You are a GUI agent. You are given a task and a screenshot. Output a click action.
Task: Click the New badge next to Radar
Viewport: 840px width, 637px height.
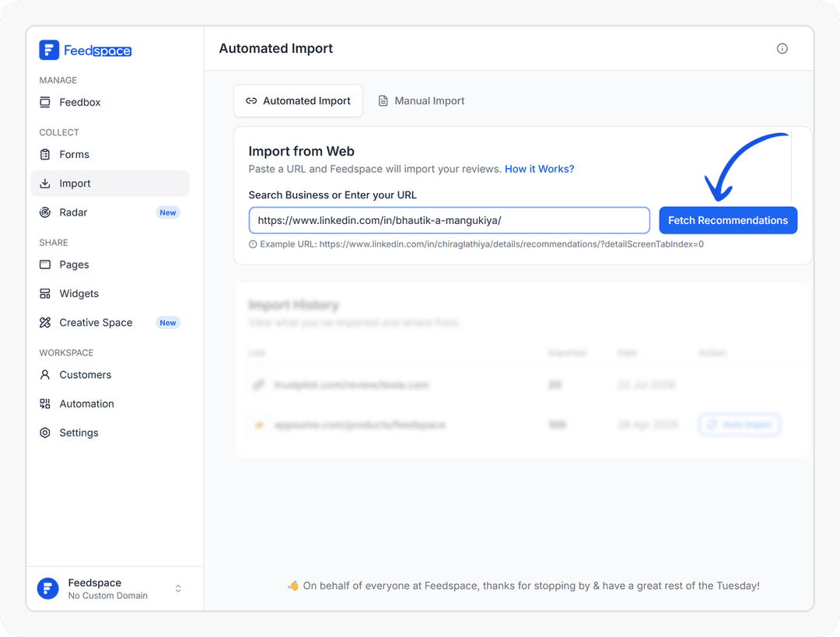coord(168,212)
